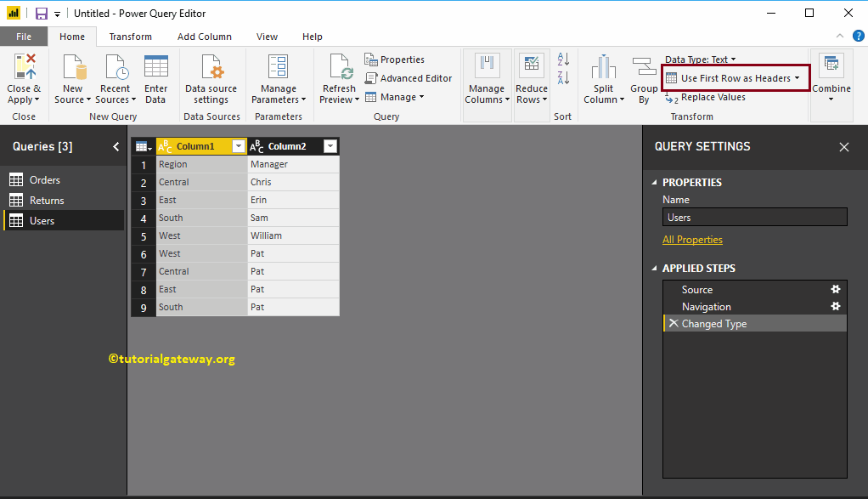
Task: Click the Group By icon
Action: pyautogui.click(x=643, y=67)
